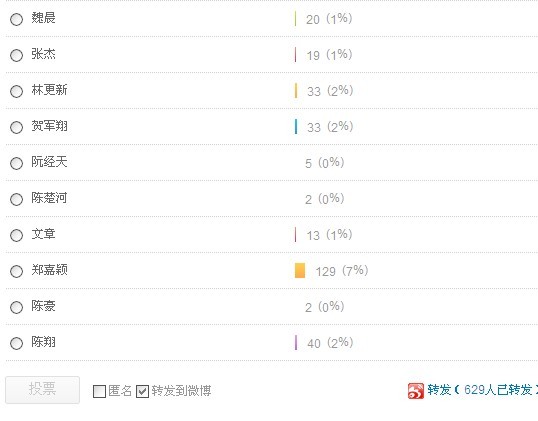Choose the 陈翔 radio option
The width and height of the screenshot is (538, 421).
pyautogui.click(x=16, y=343)
